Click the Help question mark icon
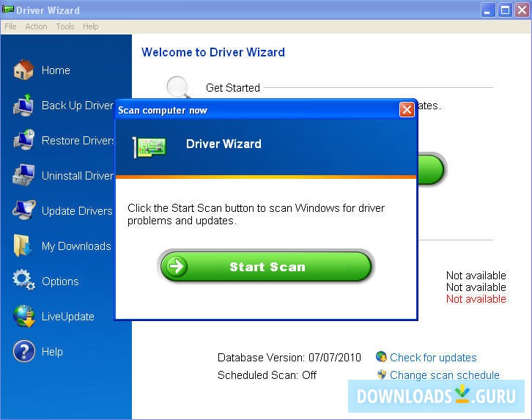The height and width of the screenshot is (420, 532). (x=23, y=351)
